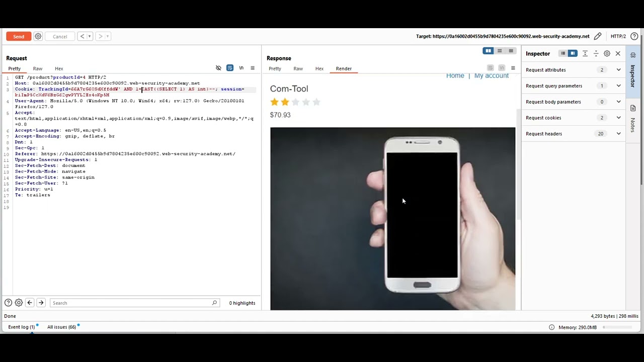Select the Response Hex tab

tap(319, 68)
